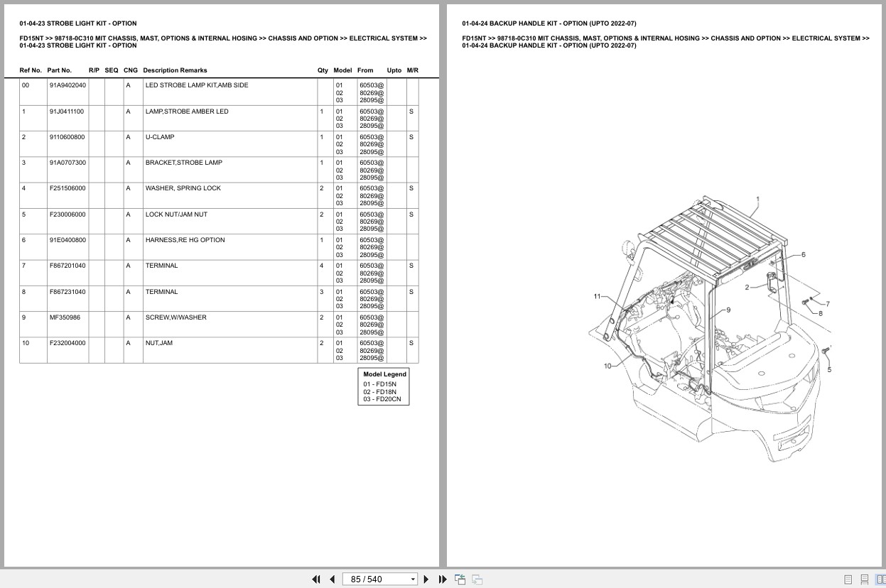Click description SCREW,W/WASHER
The height and width of the screenshot is (588, 886).
(175, 317)
